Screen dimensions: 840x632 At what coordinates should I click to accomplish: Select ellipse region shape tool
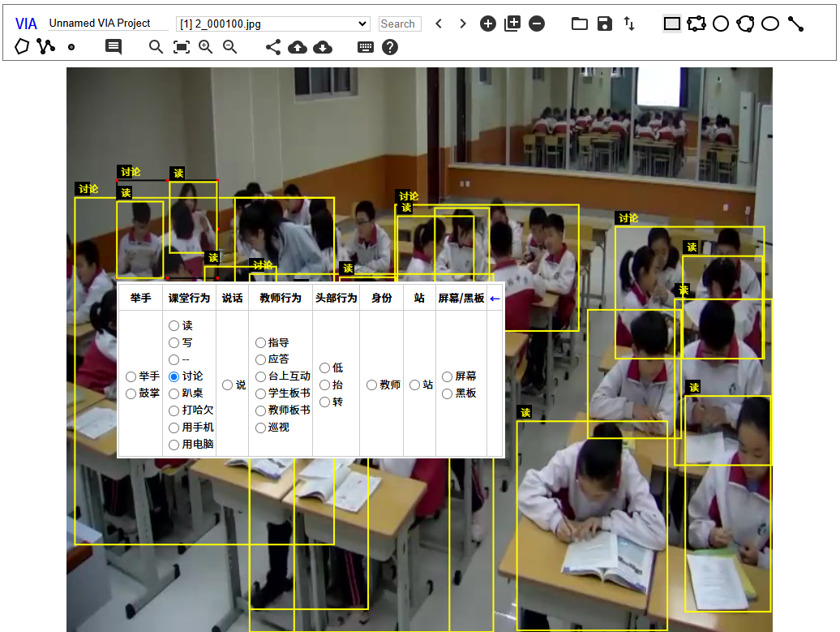click(770, 24)
